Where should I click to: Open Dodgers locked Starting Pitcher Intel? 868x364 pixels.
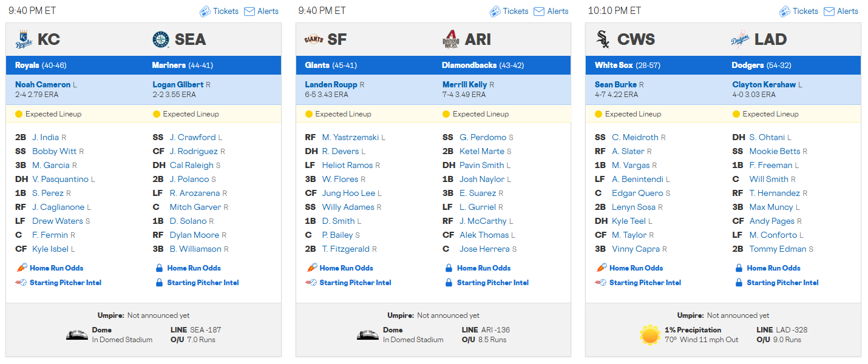tap(782, 282)
